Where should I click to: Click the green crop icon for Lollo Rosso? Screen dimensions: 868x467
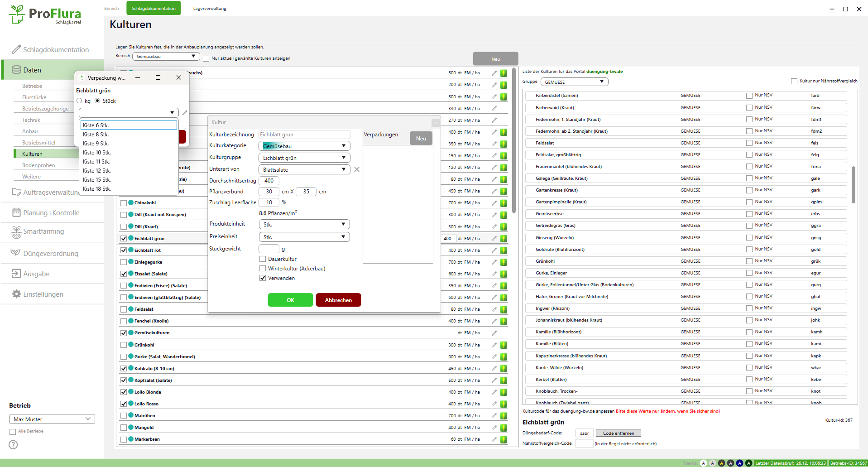[x=504, y=404]
